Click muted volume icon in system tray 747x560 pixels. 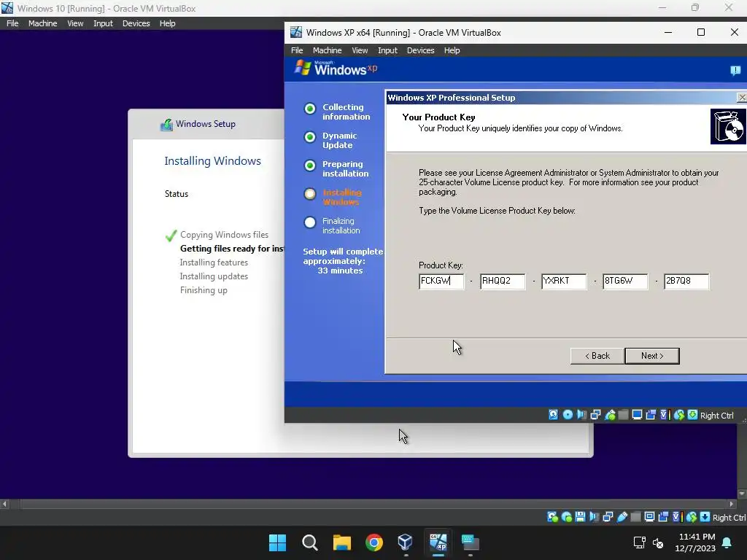tap(658, 542)
